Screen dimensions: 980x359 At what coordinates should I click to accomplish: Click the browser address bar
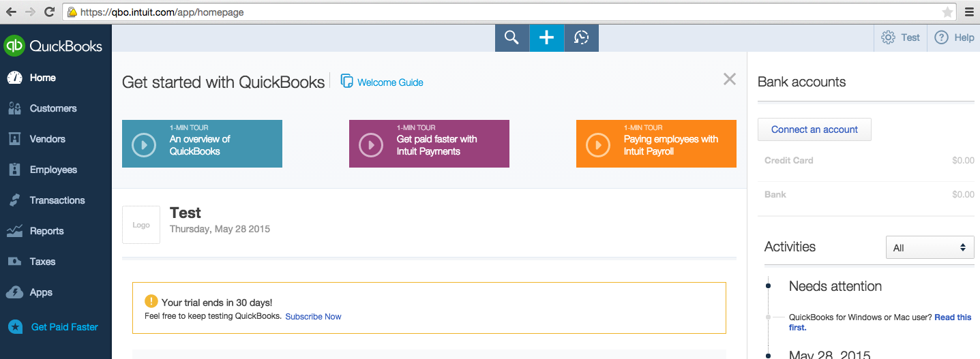(x=477, y=12)
